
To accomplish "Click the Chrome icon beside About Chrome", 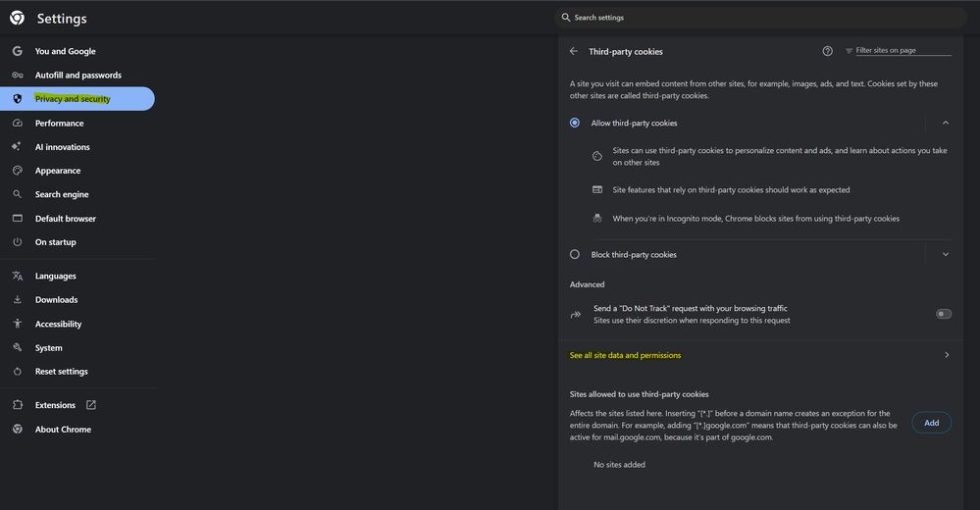I will 18,429.
